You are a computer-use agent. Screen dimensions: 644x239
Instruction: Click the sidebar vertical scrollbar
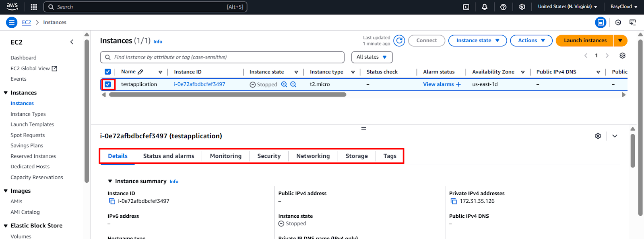click(87, 110)
